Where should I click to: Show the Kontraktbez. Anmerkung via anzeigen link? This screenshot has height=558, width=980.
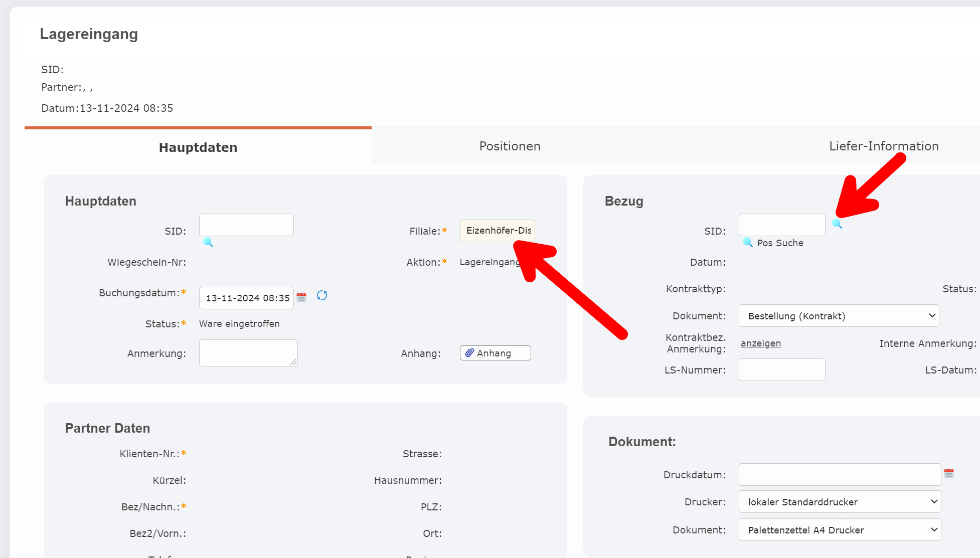(x=760, y=343)
